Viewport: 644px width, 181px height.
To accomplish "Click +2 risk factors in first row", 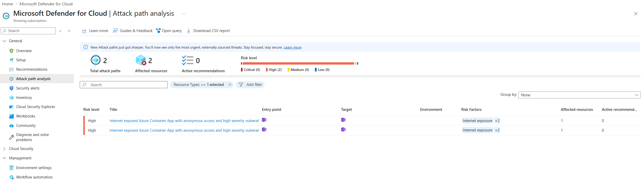I will 497,121.
